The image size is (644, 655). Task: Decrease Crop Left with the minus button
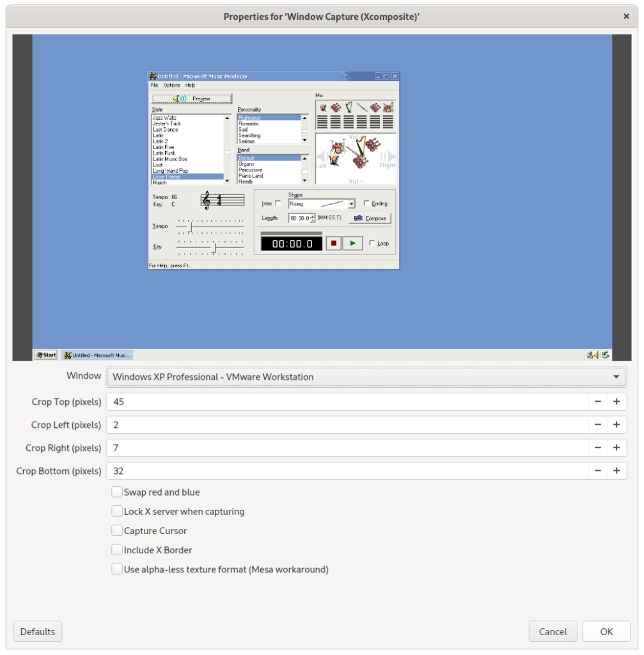point(598,425)
